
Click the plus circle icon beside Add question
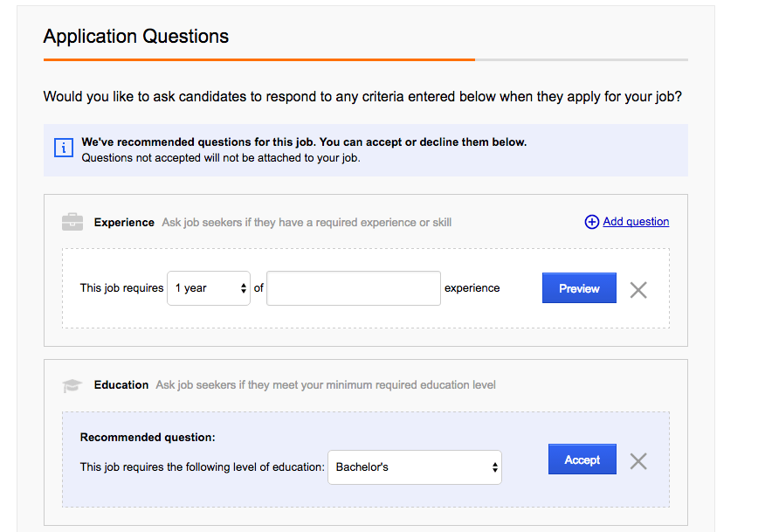[x=592, y=222]
